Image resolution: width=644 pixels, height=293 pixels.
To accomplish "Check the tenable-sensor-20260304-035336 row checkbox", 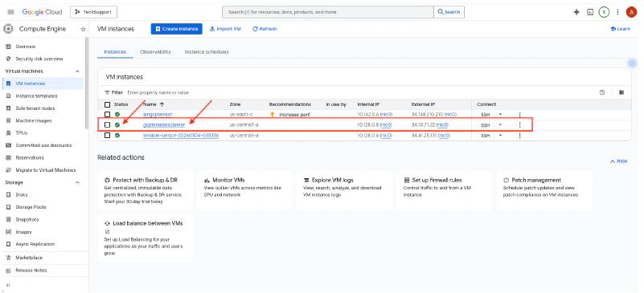I will click(107, 135).
